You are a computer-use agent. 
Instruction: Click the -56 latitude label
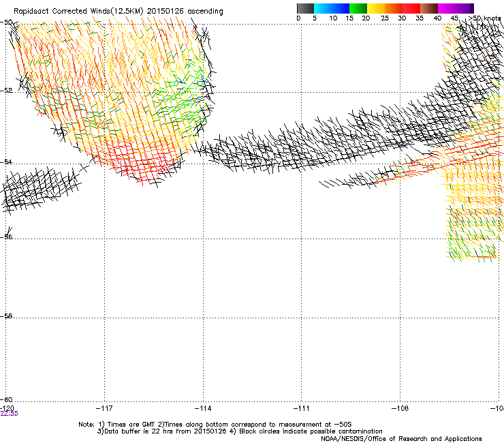(6, 236)
